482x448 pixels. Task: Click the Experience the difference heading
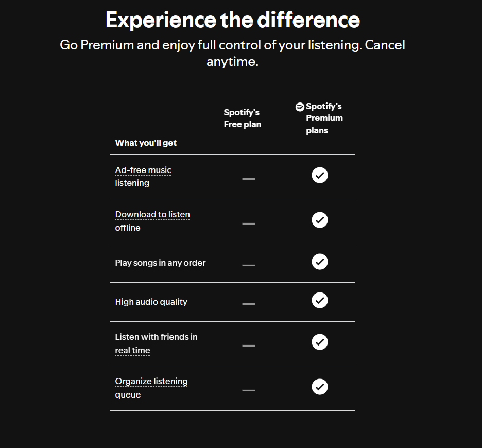pos(232,20)
